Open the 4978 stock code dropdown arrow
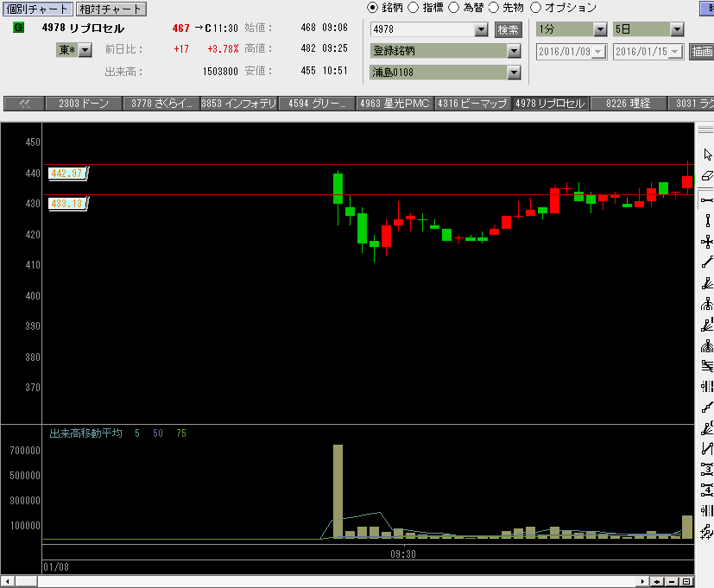The image size is (714, 588). [481, 29]
